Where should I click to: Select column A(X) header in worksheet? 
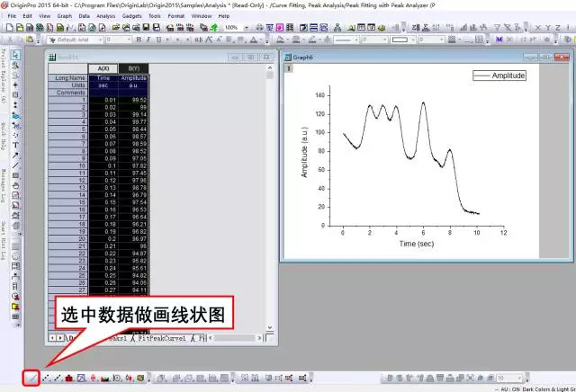coord(103,68)
